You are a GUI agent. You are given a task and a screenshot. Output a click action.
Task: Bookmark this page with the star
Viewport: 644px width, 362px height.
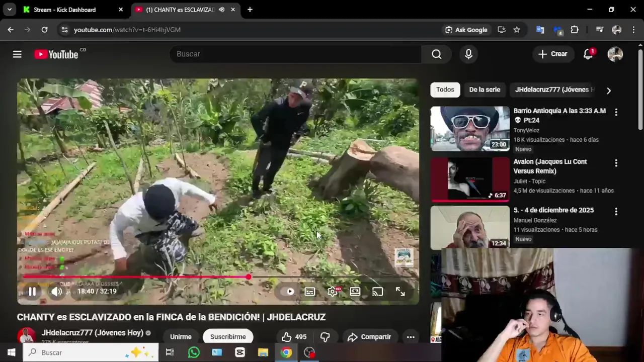[x=517, y=30]
